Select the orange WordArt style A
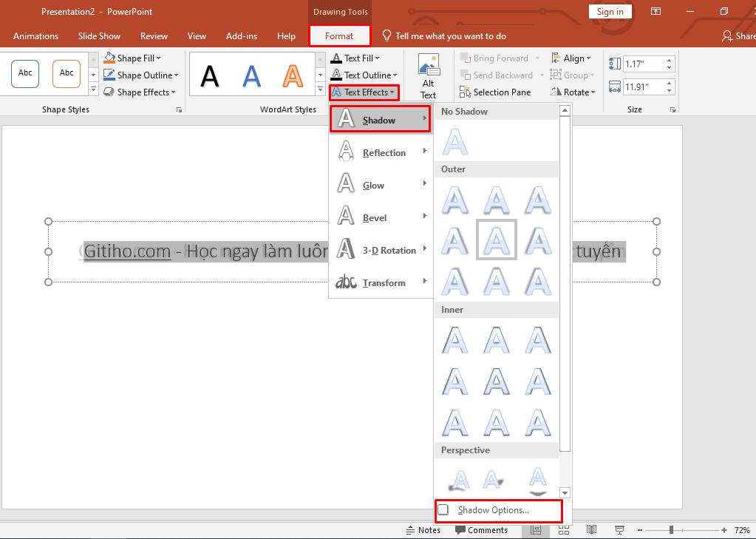 (293, 75)
